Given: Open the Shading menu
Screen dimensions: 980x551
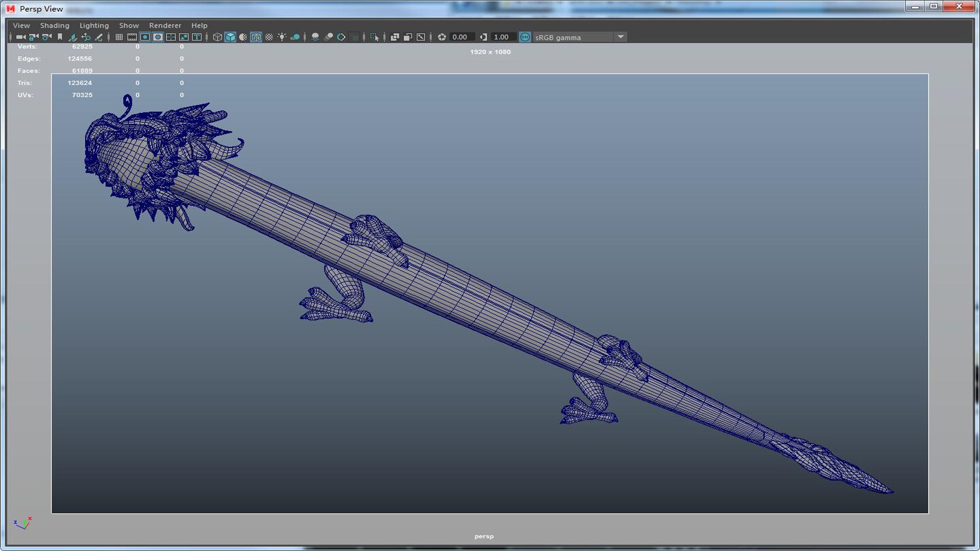Looking at the screenshot, I should [x=55, y=26].
